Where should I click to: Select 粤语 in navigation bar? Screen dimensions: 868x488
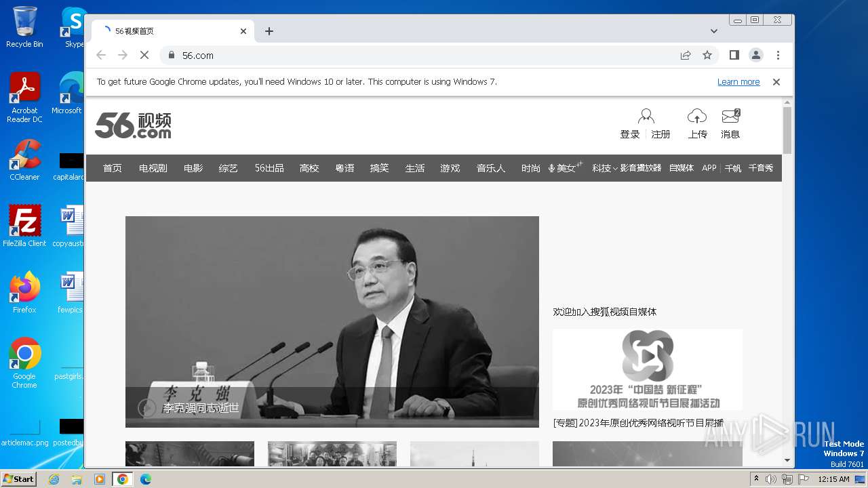(344, 168)
